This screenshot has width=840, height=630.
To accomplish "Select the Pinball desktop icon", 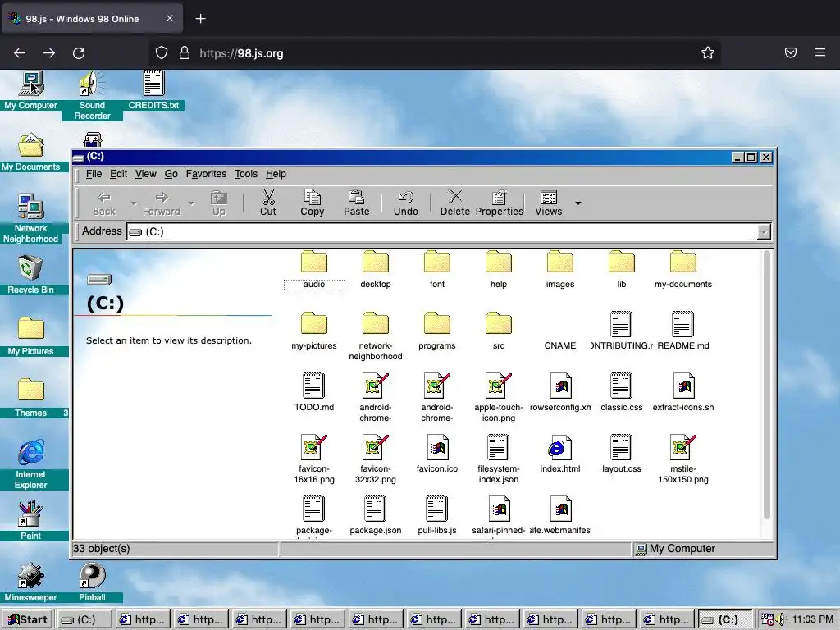I will pos(92,582).
